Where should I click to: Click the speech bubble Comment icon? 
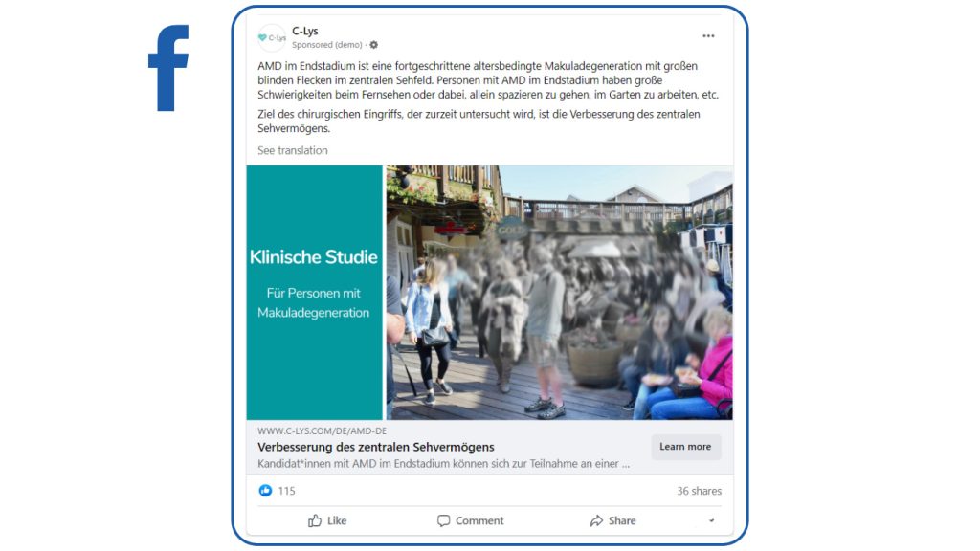pos(443,520)
